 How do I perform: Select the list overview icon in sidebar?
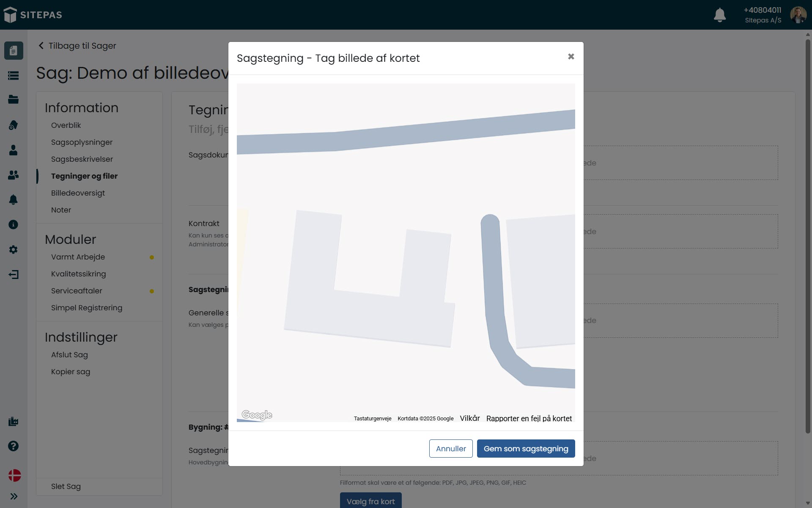(14, 75)
